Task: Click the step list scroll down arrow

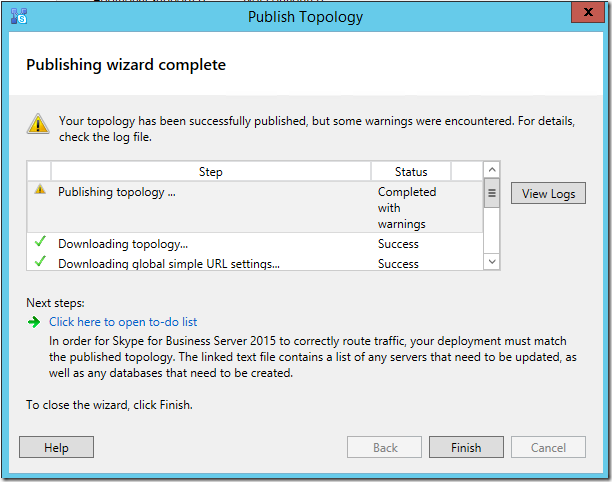Action: click(x=492, y=261)
